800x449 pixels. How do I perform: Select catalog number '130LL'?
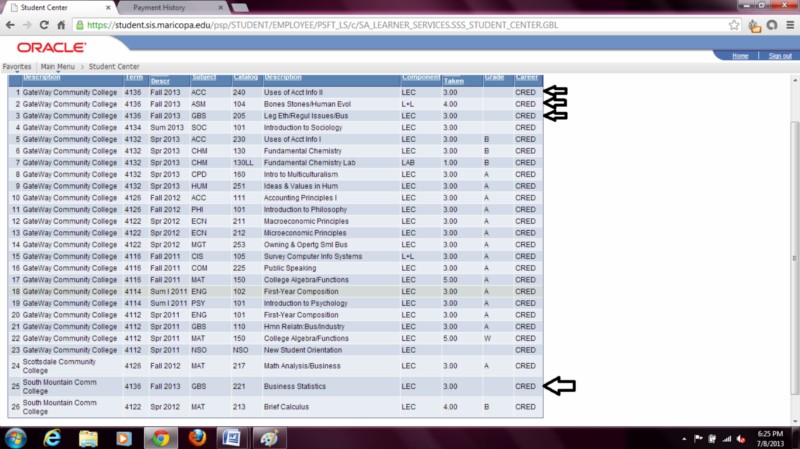coord(243,163)
